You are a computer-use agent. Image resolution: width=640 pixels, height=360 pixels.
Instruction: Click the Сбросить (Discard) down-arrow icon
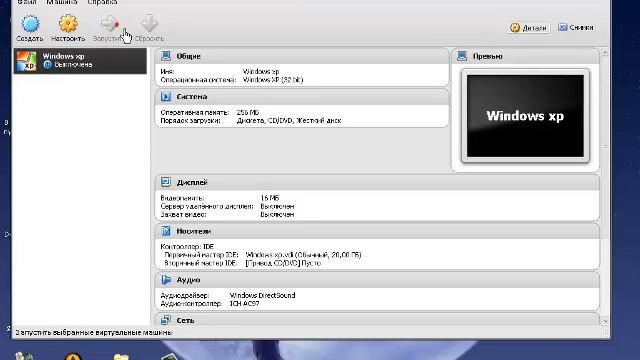(149, 23)
